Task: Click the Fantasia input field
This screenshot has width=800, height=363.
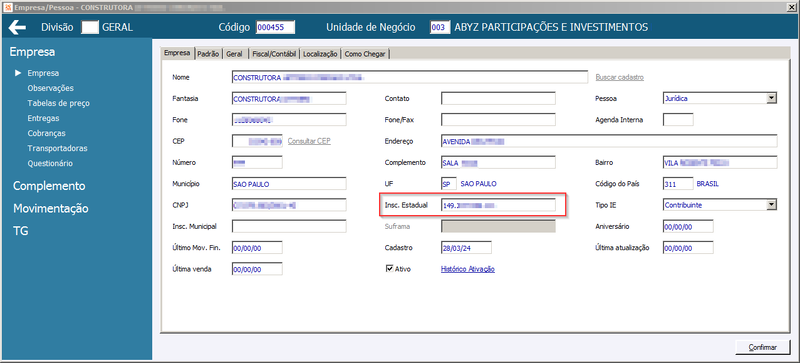Action: click(x=289, y=99)
